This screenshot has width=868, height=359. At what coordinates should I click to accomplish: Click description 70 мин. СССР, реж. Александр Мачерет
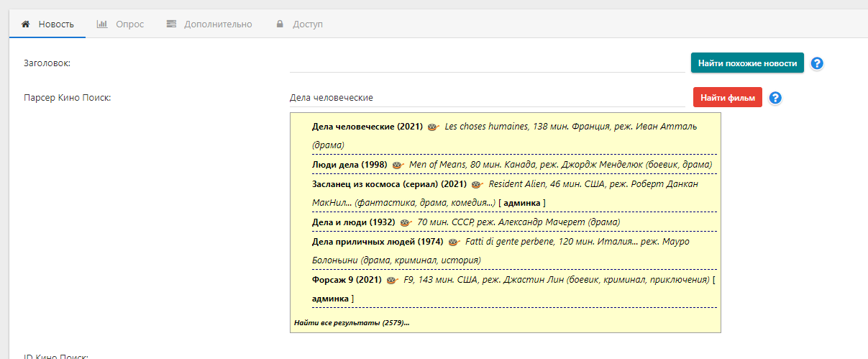coord(501,222)
